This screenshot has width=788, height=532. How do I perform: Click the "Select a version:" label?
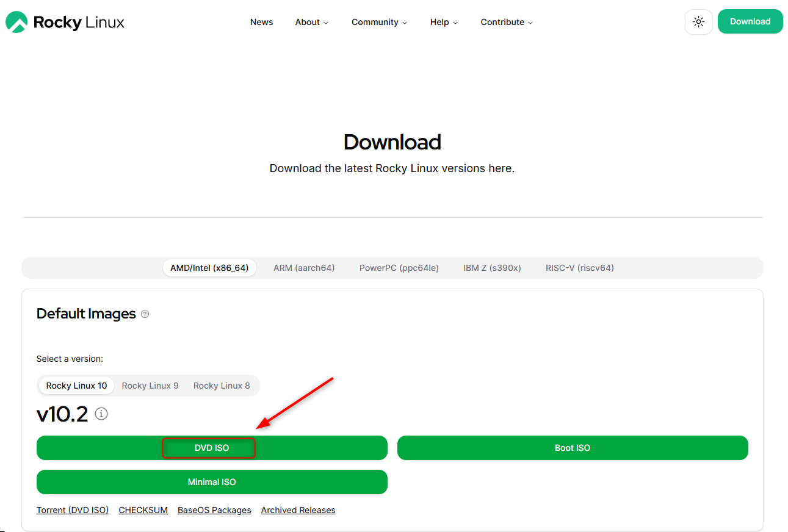click(x=70, y=359)
